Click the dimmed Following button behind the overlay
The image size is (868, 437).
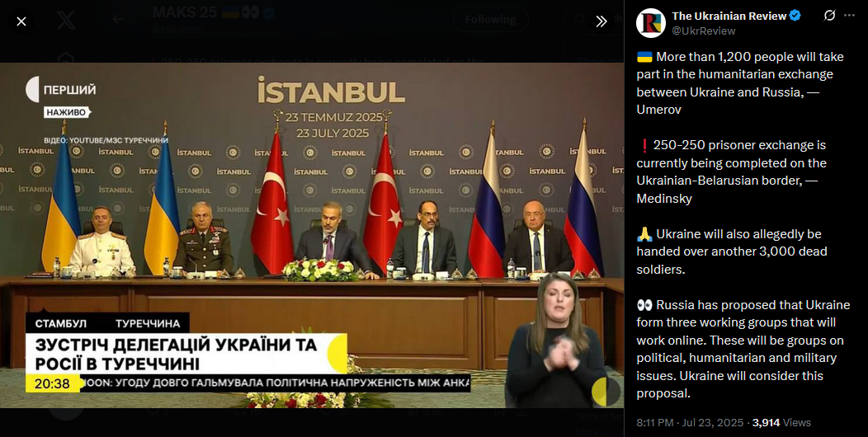tap(490, 19)
